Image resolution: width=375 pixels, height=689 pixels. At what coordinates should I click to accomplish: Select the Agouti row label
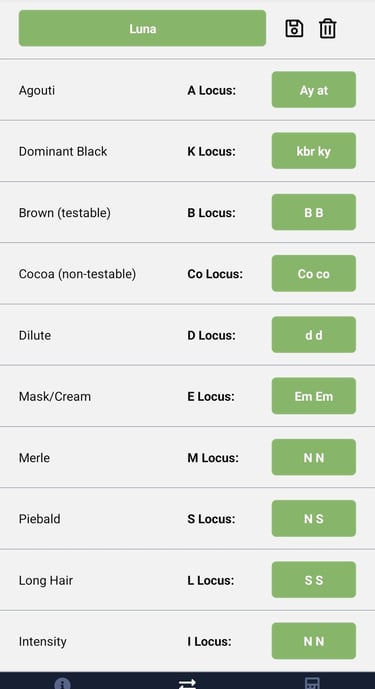click(37, 91)
